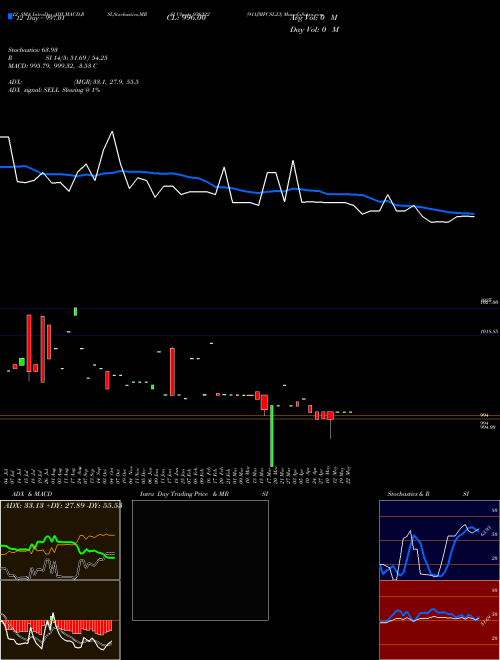Click the Stochastics & RSI panel title
This screenshot has width=500, height=660.
[x=428, y=494]
